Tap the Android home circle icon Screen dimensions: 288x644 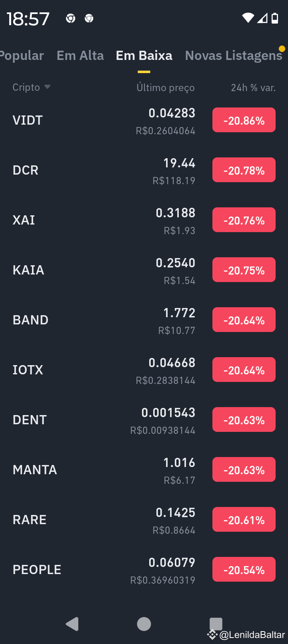tap(144, 624)
